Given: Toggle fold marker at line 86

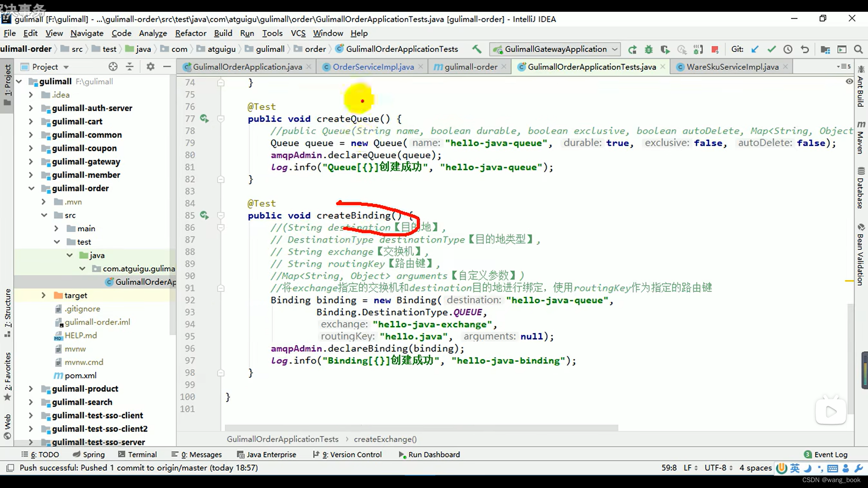Looking at the screenshot, I should pos(221,228).
